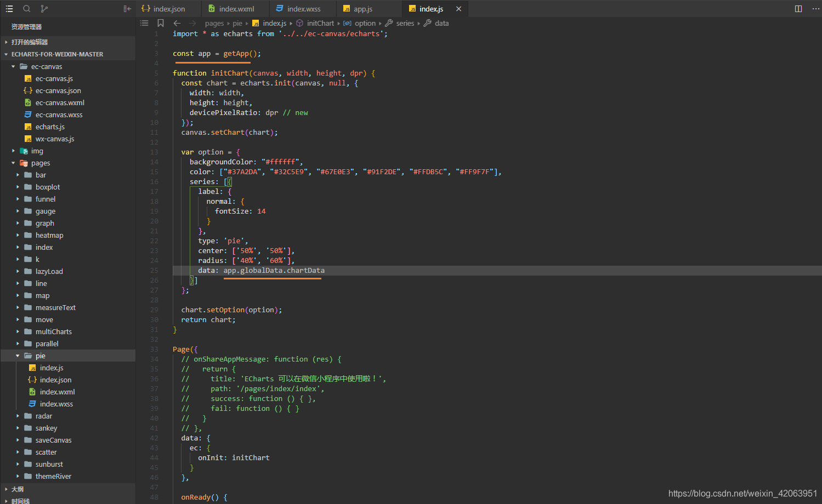Open ec-canvas.js file
The image size is (822, 504).
click(68, 78)
